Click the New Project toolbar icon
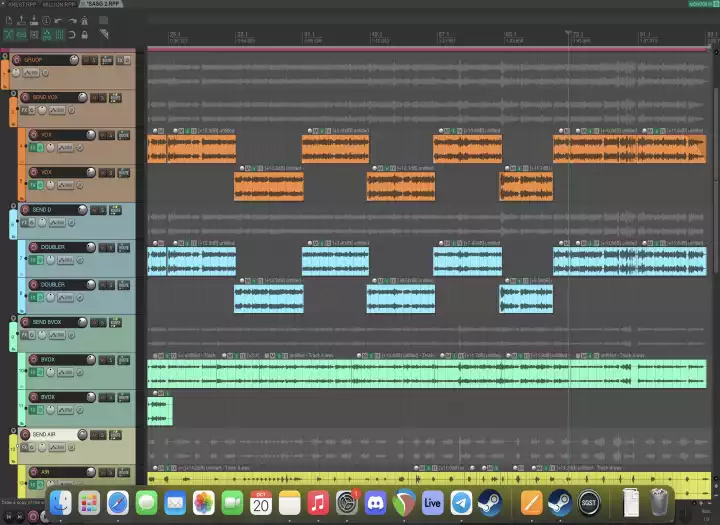720x525 pixels. (x=8, y=20)
